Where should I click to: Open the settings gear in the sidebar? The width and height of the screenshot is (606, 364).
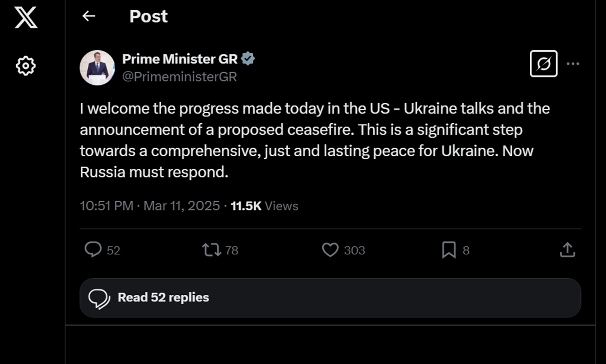(26, 66)
